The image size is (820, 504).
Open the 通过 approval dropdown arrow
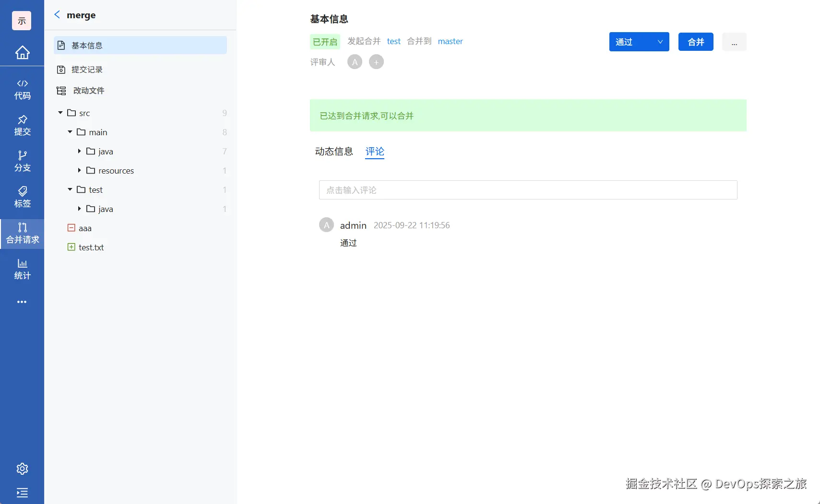(x=660, y=42)
